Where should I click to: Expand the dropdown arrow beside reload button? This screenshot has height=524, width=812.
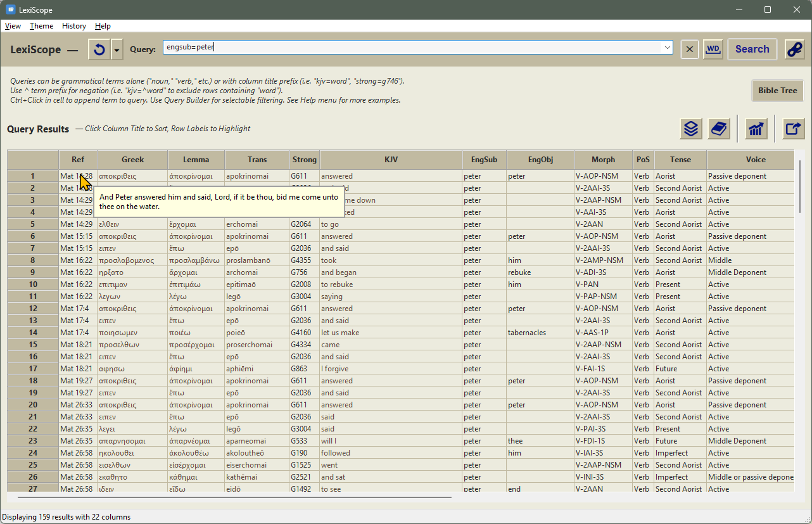tap(117, 49)
